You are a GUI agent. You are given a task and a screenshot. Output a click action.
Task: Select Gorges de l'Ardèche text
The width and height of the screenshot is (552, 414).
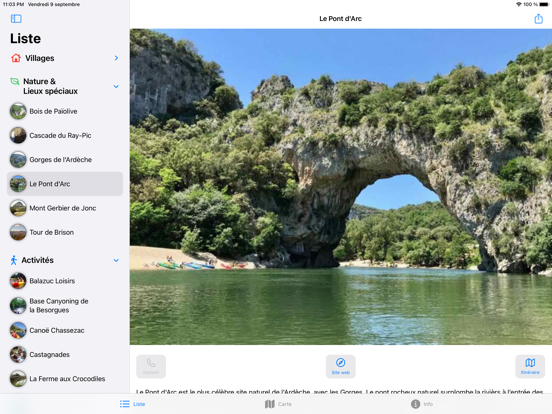[61, 159]
